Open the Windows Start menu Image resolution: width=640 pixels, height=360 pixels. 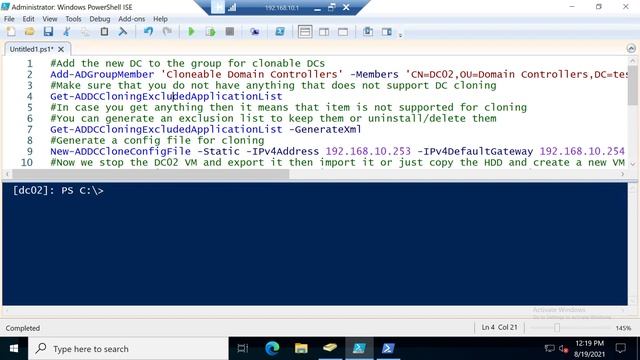(14, 349)
